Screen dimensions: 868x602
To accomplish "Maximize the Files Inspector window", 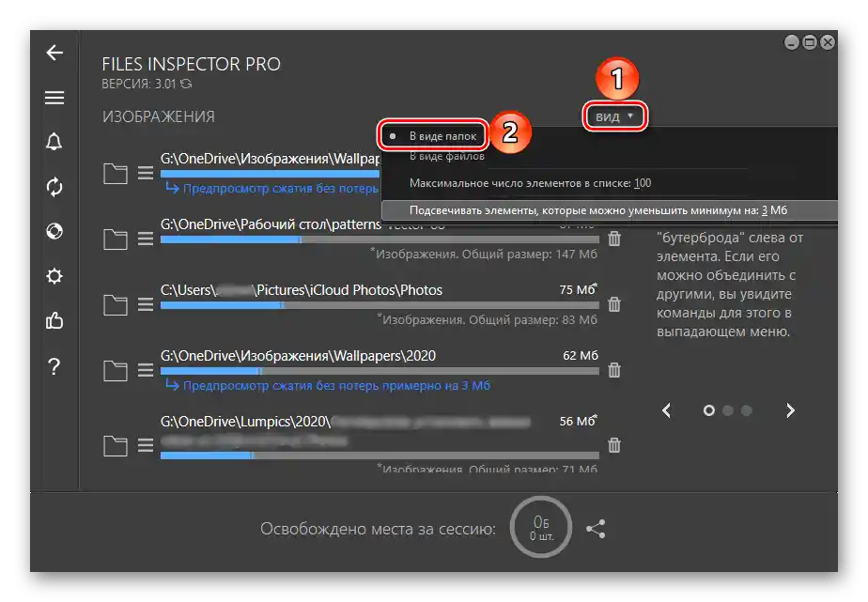I will (x=810, y=42).
